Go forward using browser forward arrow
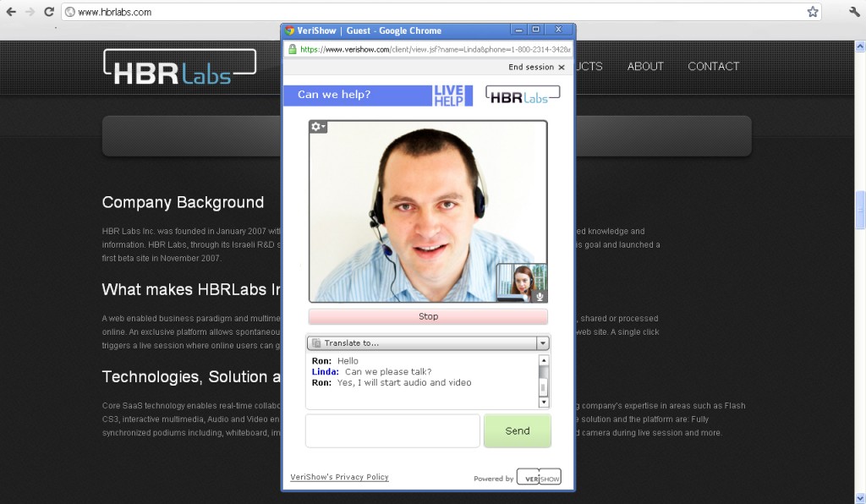This screenshot has height=504, width=866. (x=30, y=12)
